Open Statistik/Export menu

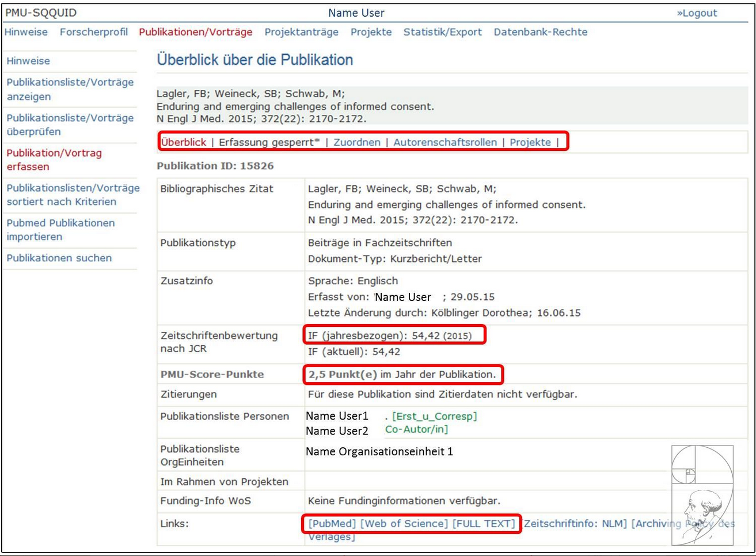pos(443,32)
